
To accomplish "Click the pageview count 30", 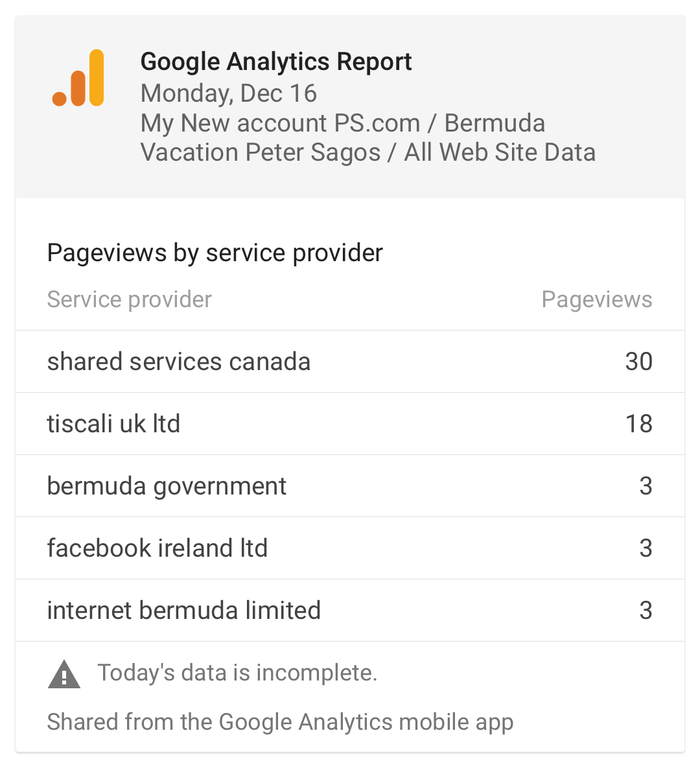I will (639, 362).
